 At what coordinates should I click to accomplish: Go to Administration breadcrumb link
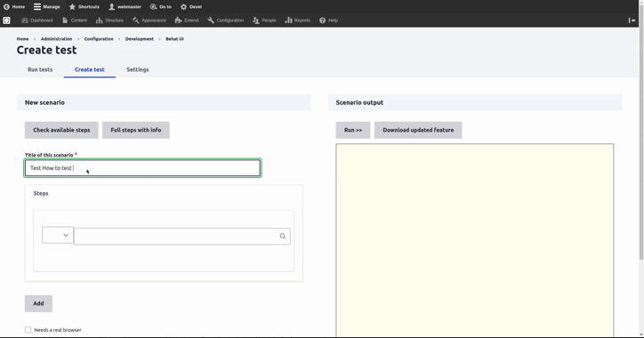coord(56,38)
